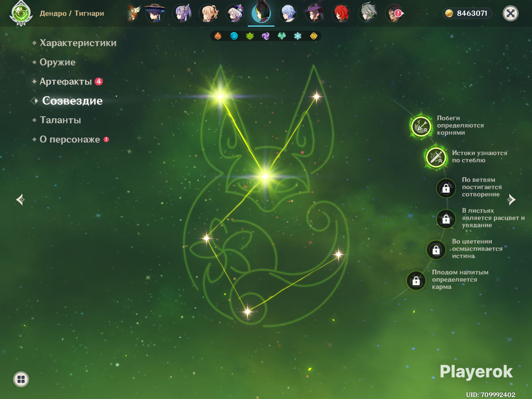The image size is (532, 399).
Task: Open constellation node beside 'Истоки узнаются по стеблю'
Action: (x=436, y=157)
